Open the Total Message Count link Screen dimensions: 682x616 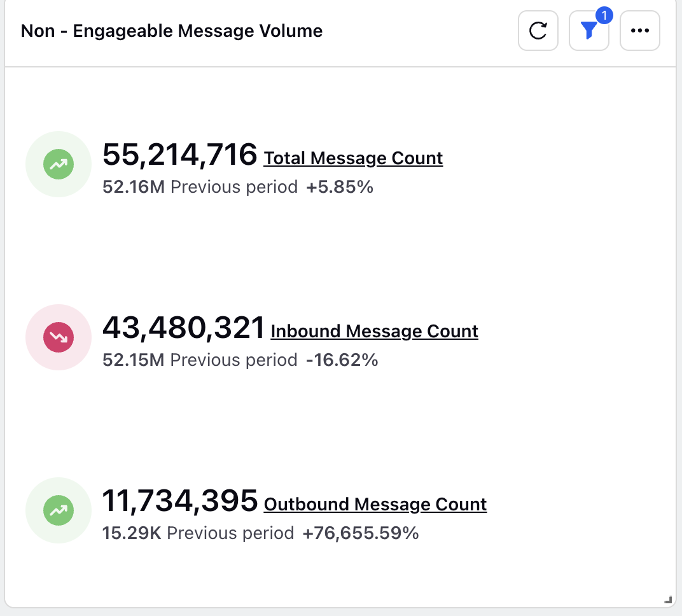click(353, 158)
